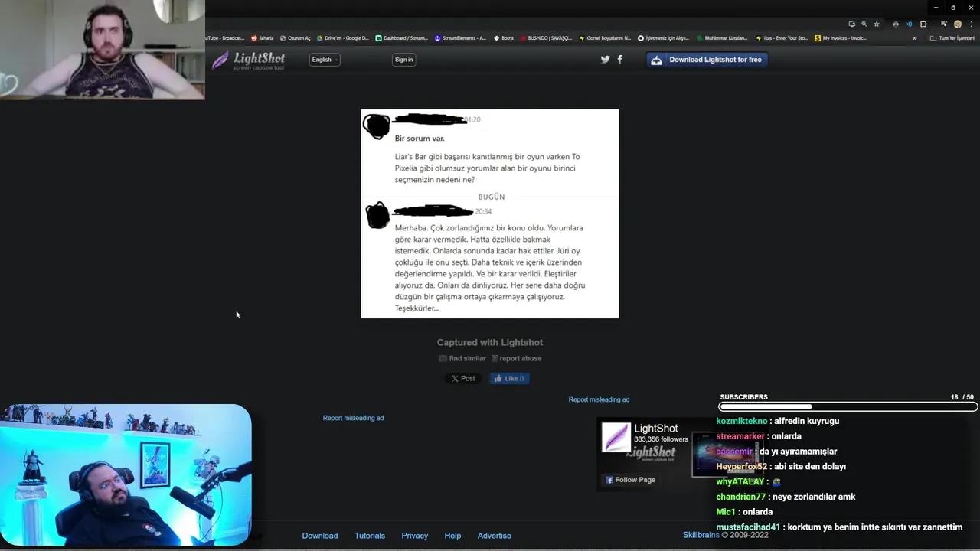
Task: Click the blue sound wave extension icon
Action: point(910,24)
